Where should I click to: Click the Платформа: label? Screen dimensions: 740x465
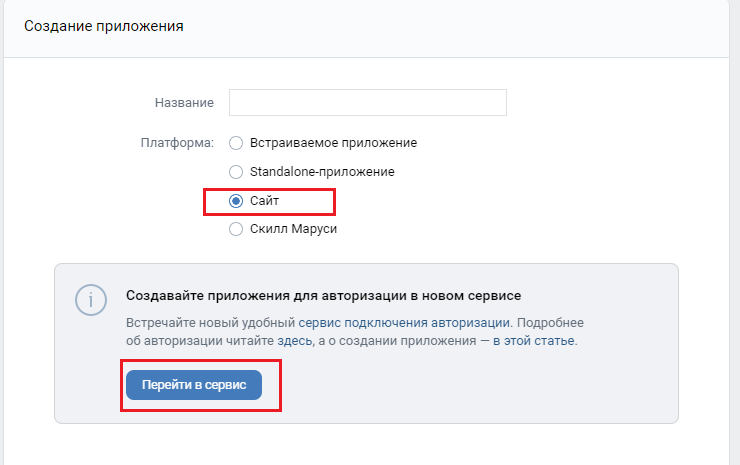point(176,143)
